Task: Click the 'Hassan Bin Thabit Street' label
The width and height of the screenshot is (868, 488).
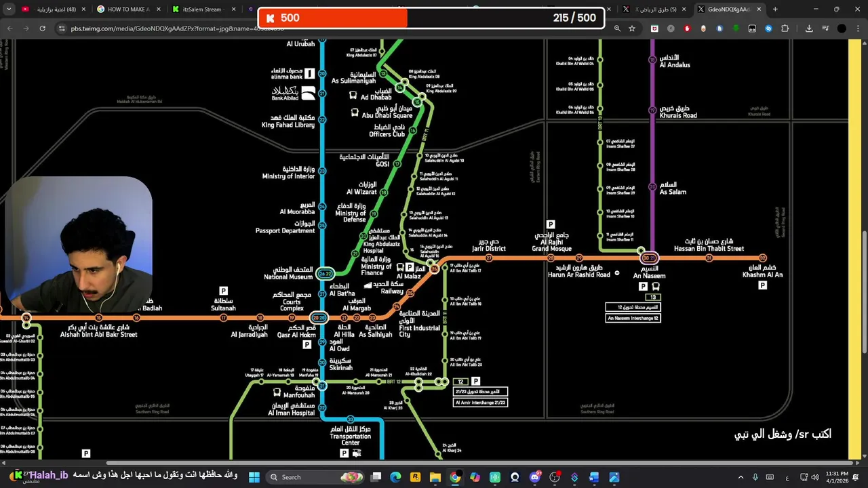Action: tap(709, 245)
